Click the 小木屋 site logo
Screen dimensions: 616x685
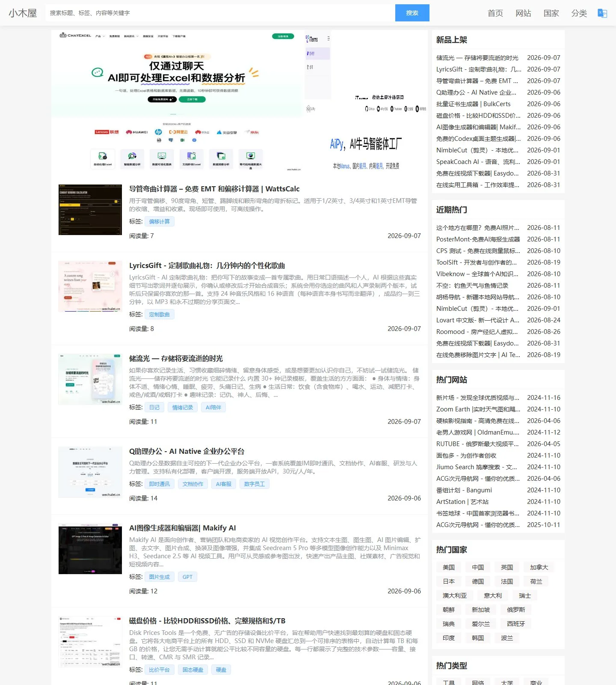coord(23,13)
